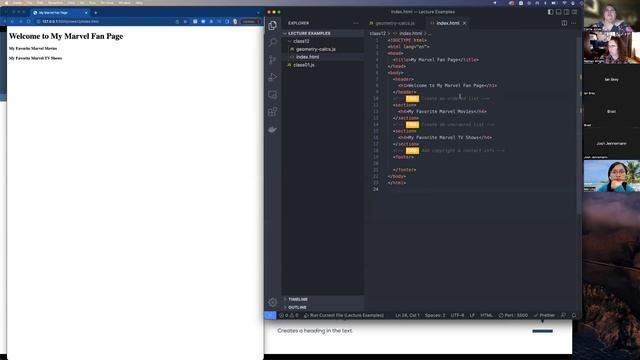This screenshot has height=360, width=640.
Task: Open the Customize Layout icon
Action: point(574,12)
